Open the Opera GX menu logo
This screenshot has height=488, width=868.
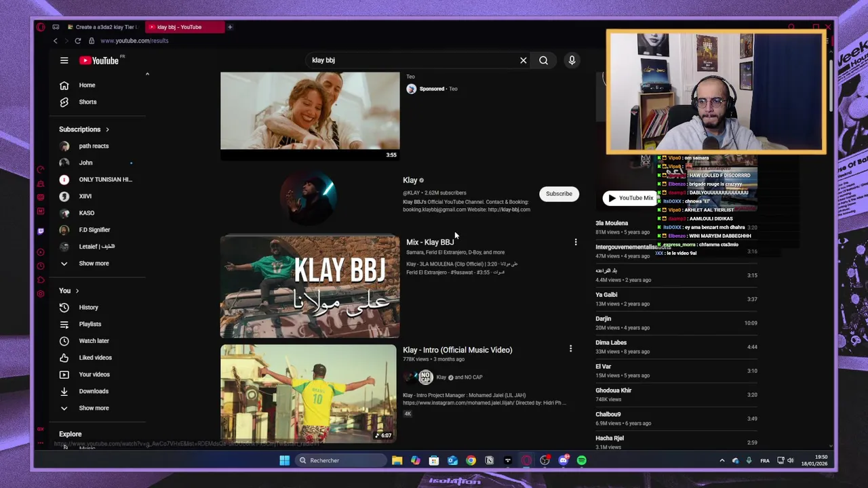coord(41,27)
